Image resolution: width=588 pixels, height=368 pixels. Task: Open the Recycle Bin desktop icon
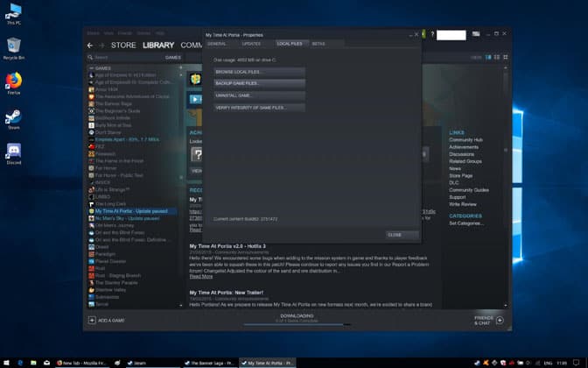pyautogui.click(x=14, y=48)
